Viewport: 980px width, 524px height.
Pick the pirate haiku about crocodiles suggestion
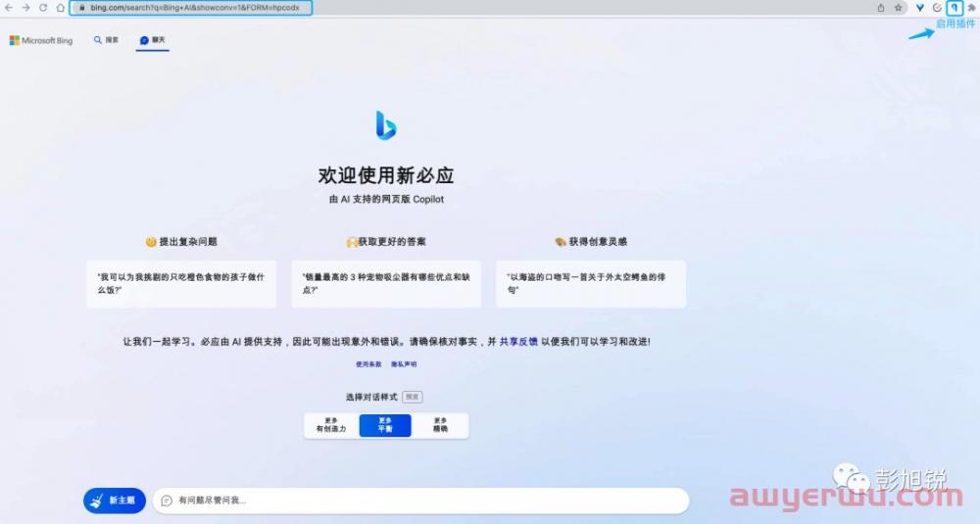(x=591, y=283)
